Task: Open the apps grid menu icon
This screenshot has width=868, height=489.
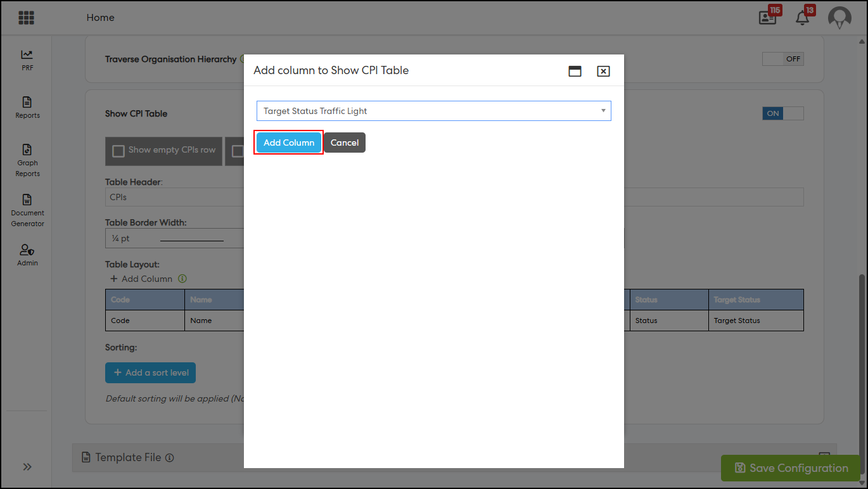Action: (x=27, y=18)
